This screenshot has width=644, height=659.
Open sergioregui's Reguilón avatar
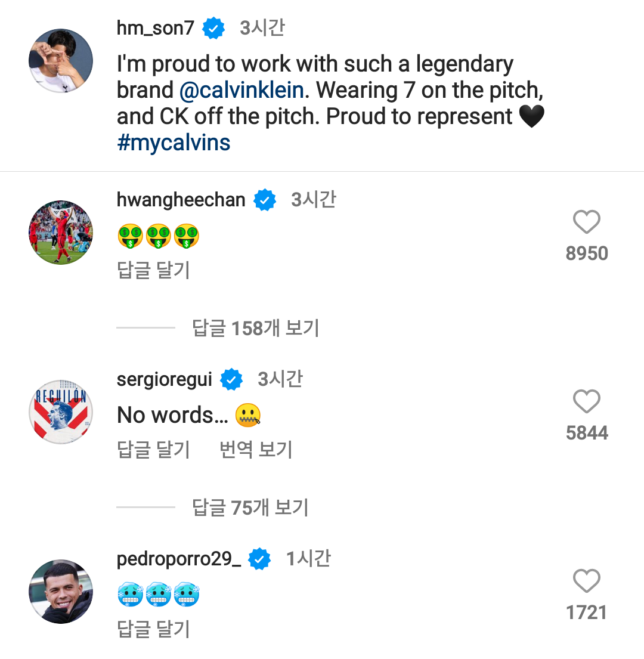tap(61, 412)
